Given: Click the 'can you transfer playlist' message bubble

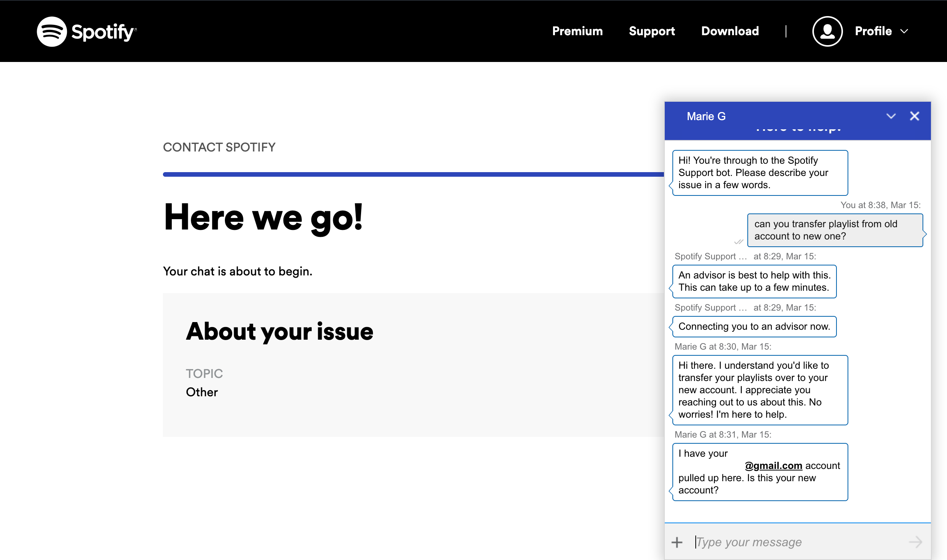Looking at the screenshot, I should pos(835,230).
